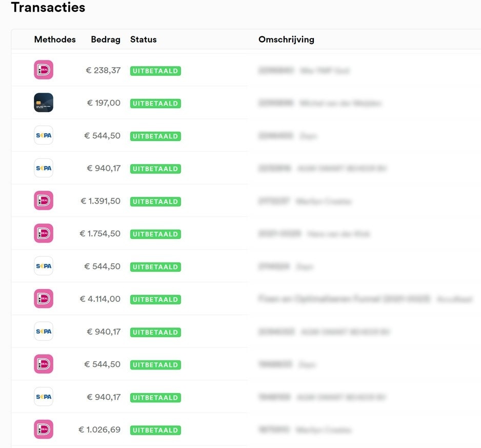Screen dimensions: 481x448
Task: Click the UITBETAALD status in the €4.114,00 row
Action: 155,299
